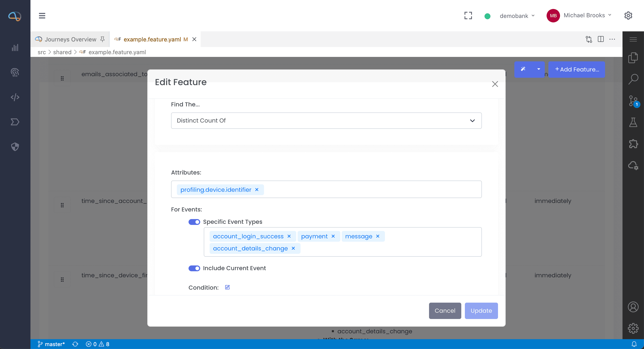Image resolution: width=644 pixels, height=349 pixels.
Task: Open the demobank tenant dropdown
Action: [517, 16]
